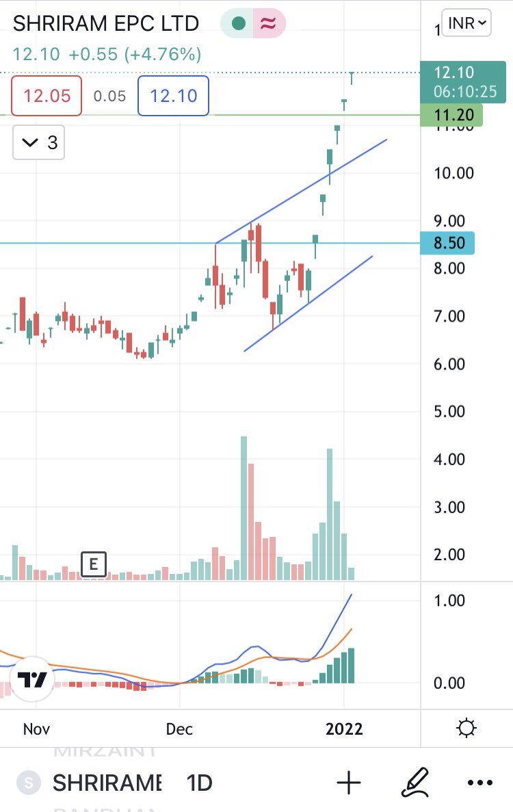Change the 1D timeframe interval
Screen dimensions: 513x812
(199, 783)
